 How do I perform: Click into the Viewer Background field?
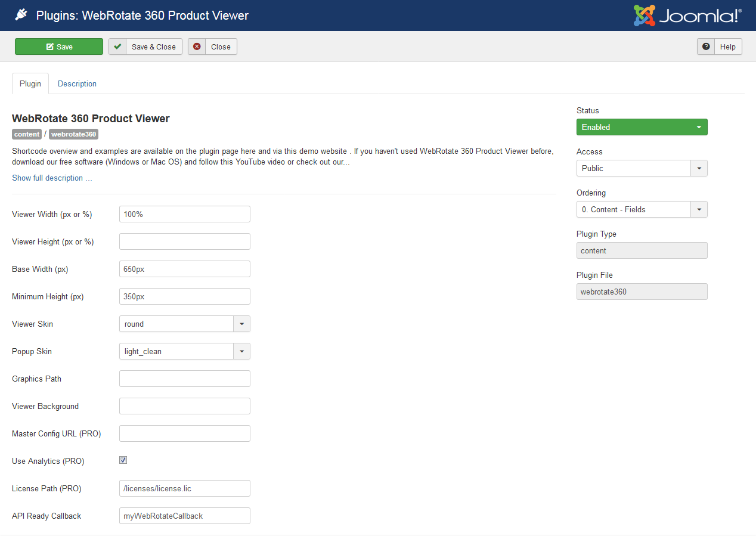(x=185, y=406)
